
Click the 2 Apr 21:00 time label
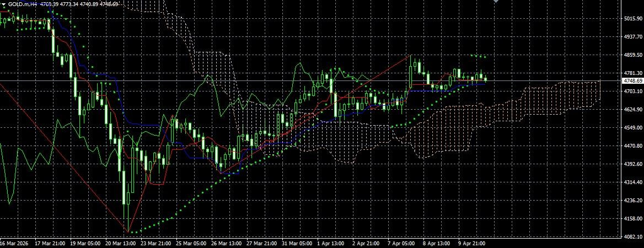[x=367, y=244]
